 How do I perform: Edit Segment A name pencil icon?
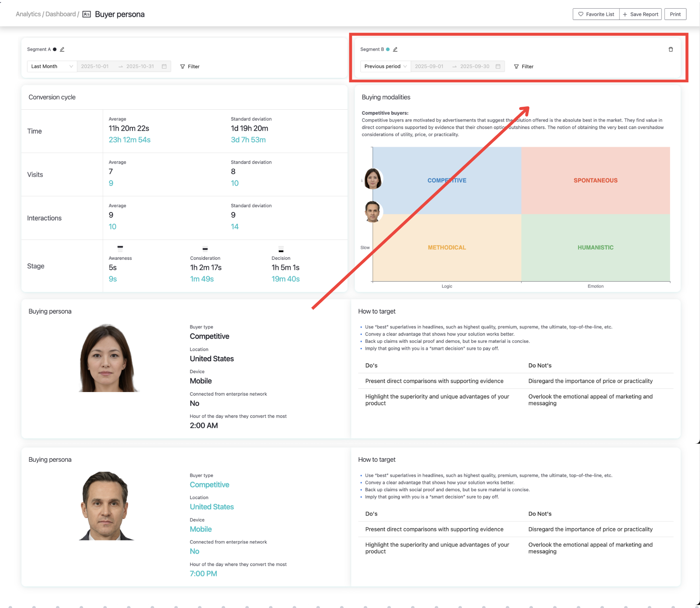pyautogui.click(x=62, y=49)
